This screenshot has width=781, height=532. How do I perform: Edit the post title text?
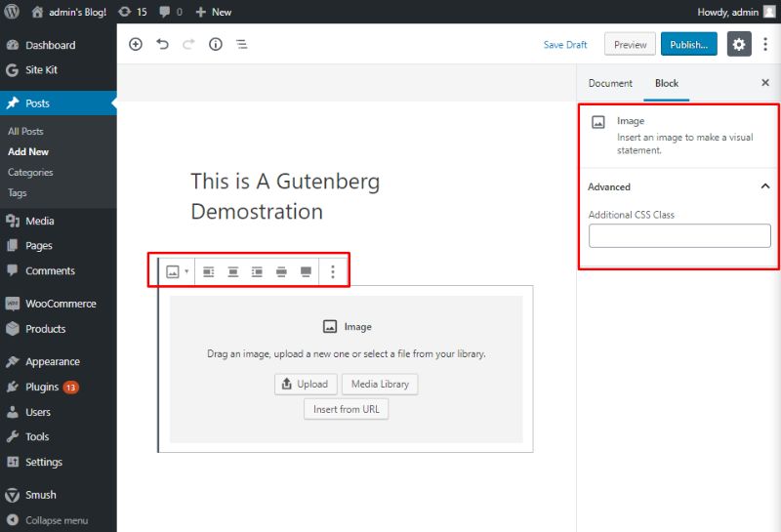click(x=285, y=196)
